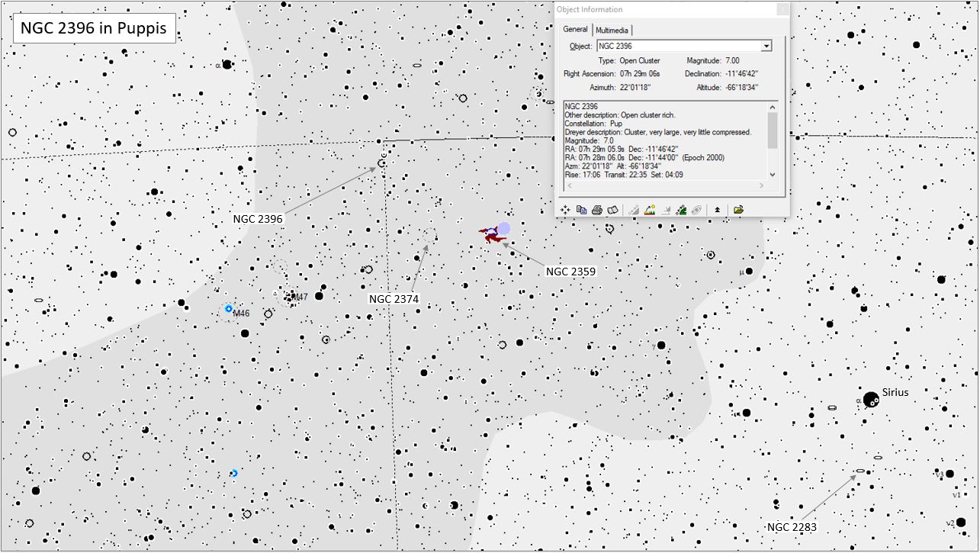
Task: Click the greyed link chain icon
Action: click(696, 209)
